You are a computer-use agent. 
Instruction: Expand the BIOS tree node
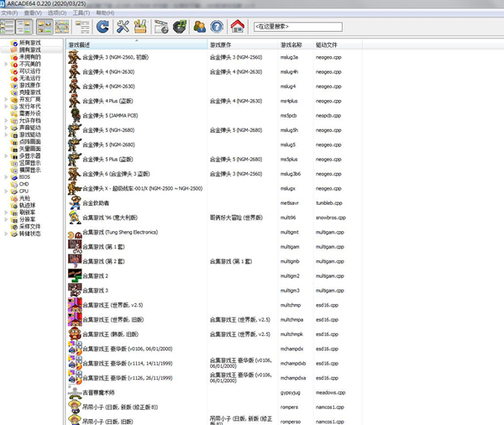coord(7,176)
